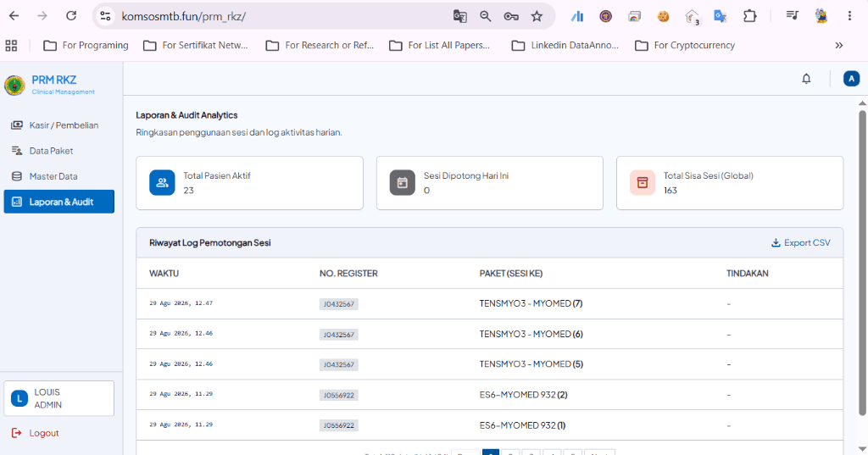Open the Chrome windows extension icon

coord(634,17)
